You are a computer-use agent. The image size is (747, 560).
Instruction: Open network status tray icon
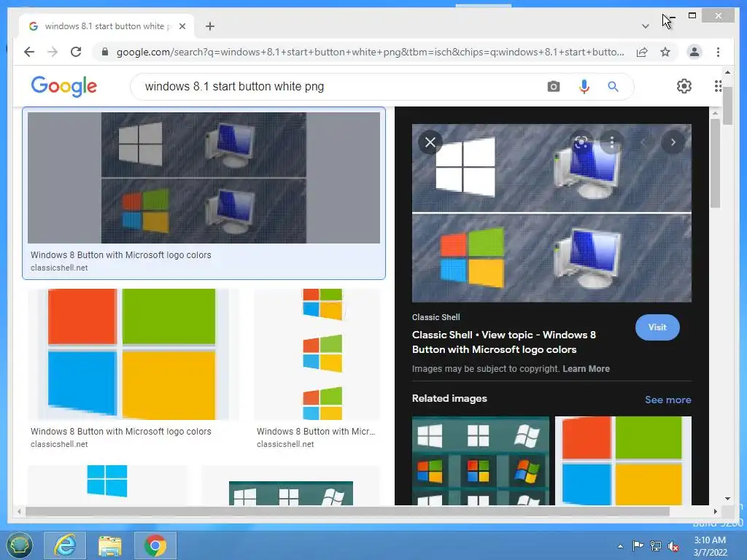pos(656,546)
